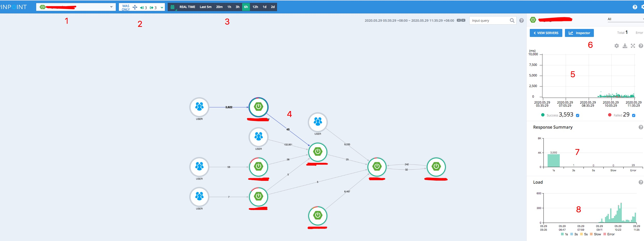Click the search magnifier icon
Viewport: 644px width, 241px height.
512,20
